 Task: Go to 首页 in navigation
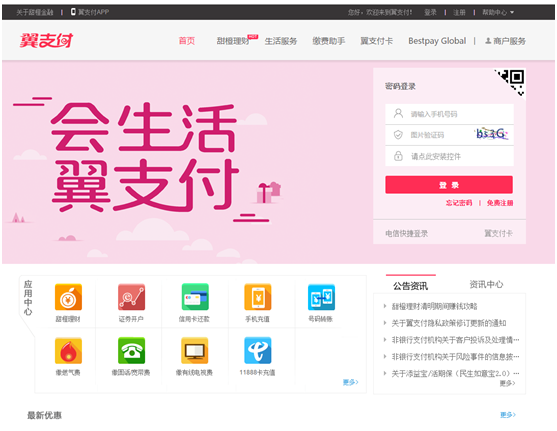click(x=186, y=41)
